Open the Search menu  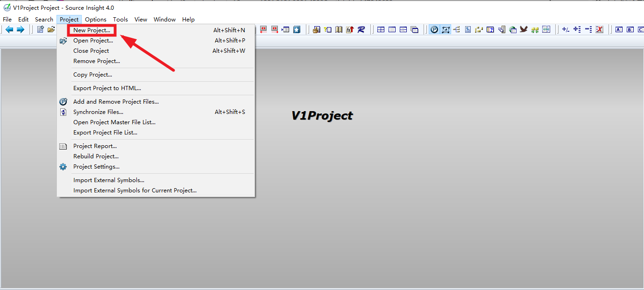(44, 19)
